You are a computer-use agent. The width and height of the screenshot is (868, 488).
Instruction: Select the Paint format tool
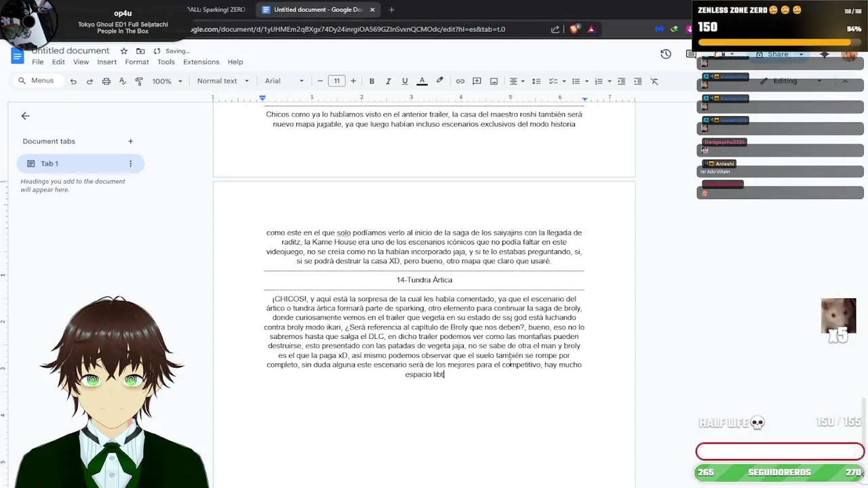(x=139, y=81)
